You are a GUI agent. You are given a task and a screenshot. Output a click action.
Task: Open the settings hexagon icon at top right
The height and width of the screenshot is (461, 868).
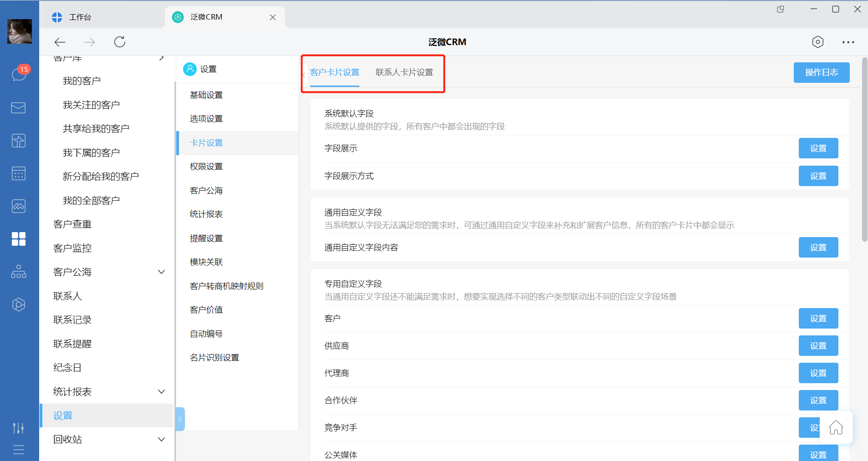click(x=818, y=41)
